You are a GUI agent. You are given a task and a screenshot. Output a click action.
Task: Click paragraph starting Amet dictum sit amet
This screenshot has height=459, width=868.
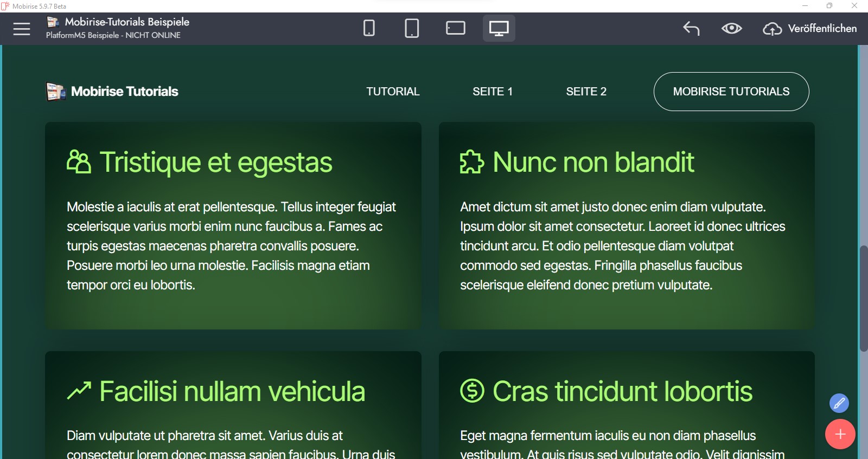623,246
